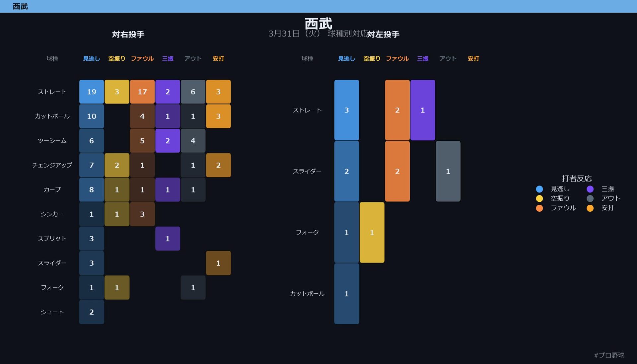Click the 3 見逃し cell in 対左投手 ストレート row
This screenshot has width=637, height=364.
[347, 110]
